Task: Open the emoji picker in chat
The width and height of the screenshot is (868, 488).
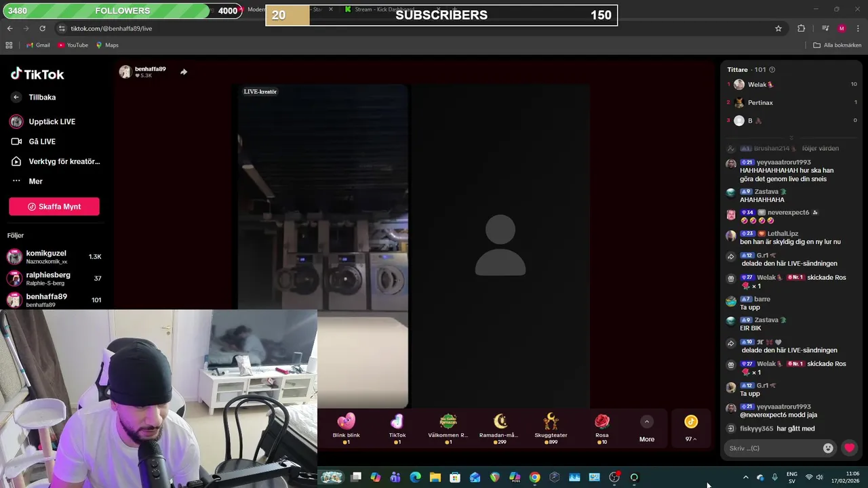Action: [x=828, y=448]
